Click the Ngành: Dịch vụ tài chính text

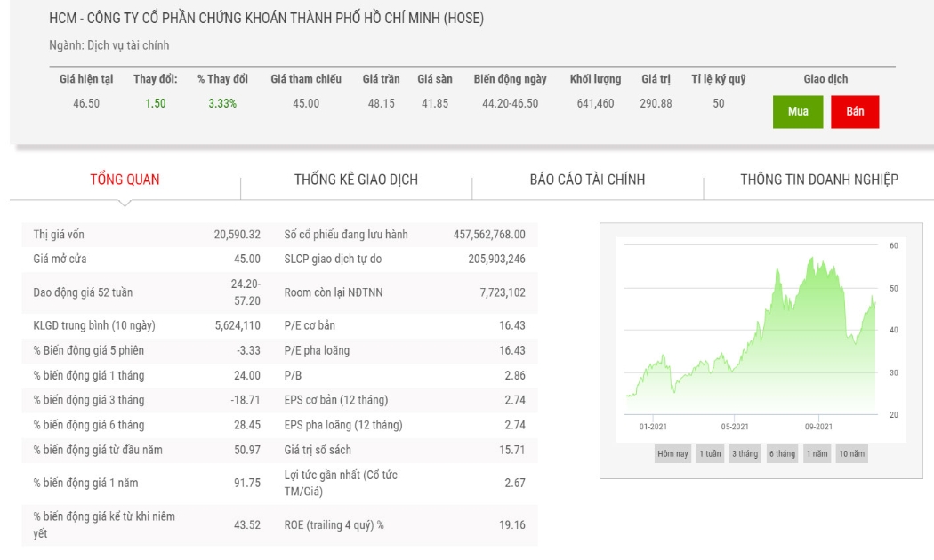pos(109,45)
